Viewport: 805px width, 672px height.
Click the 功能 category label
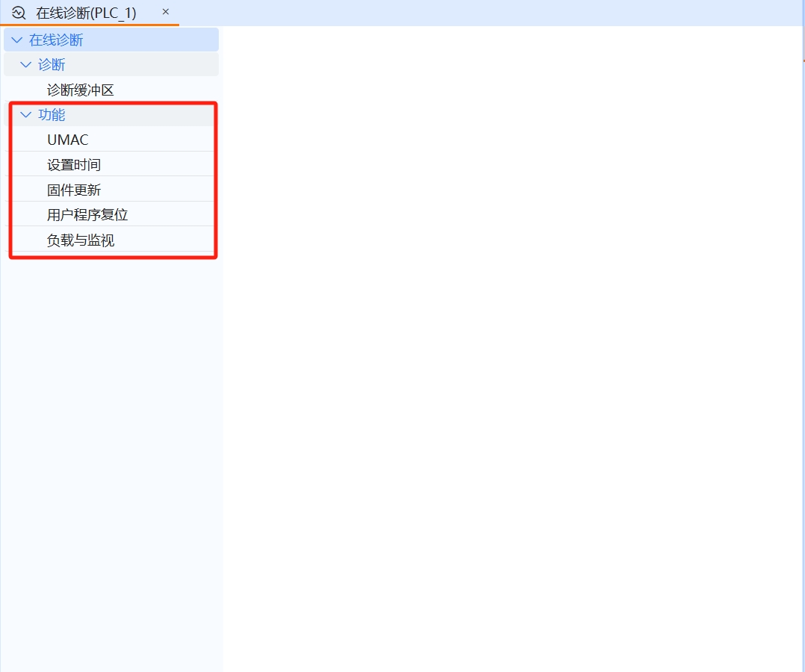pyautogui.click(x=51, y=114)
